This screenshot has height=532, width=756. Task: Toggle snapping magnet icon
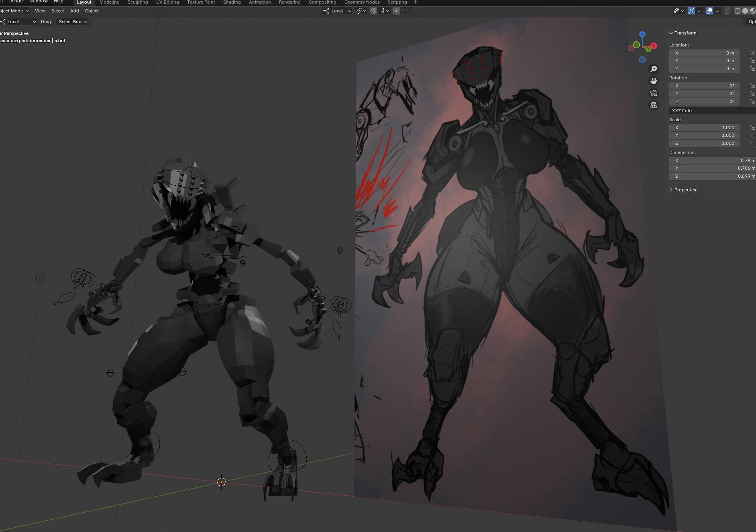pos(373,11)
